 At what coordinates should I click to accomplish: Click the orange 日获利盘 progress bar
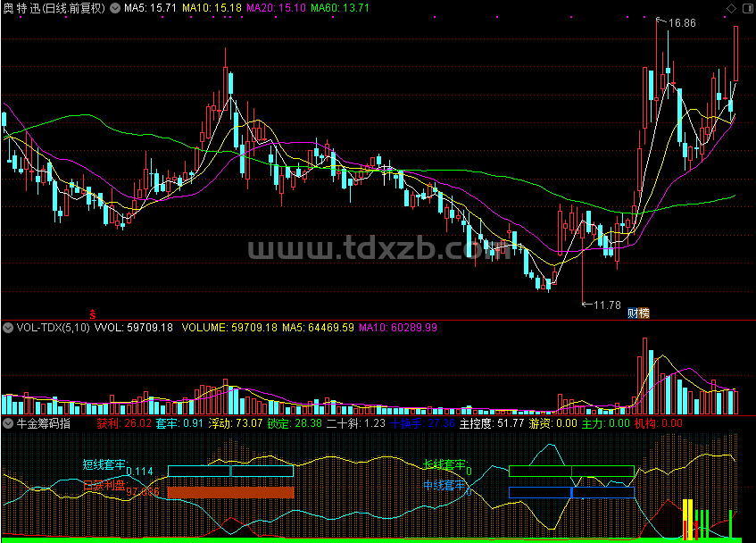(x=230, y=492)
